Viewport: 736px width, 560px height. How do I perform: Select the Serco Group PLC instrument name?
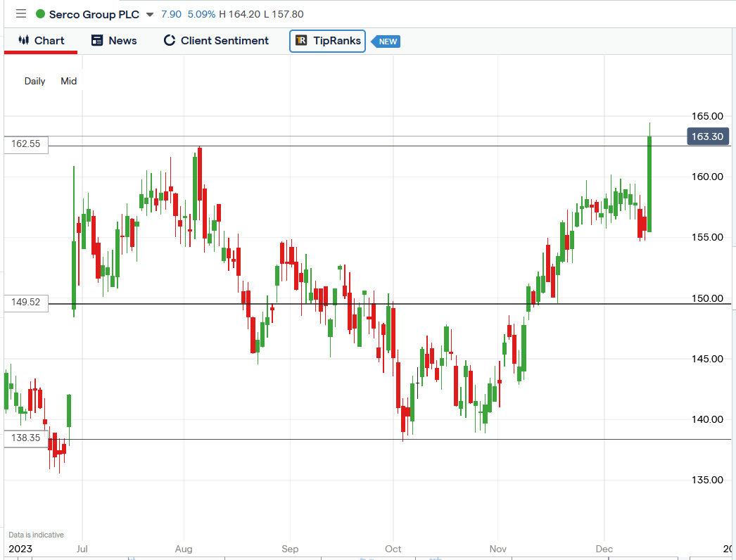[x=94, y=15]
